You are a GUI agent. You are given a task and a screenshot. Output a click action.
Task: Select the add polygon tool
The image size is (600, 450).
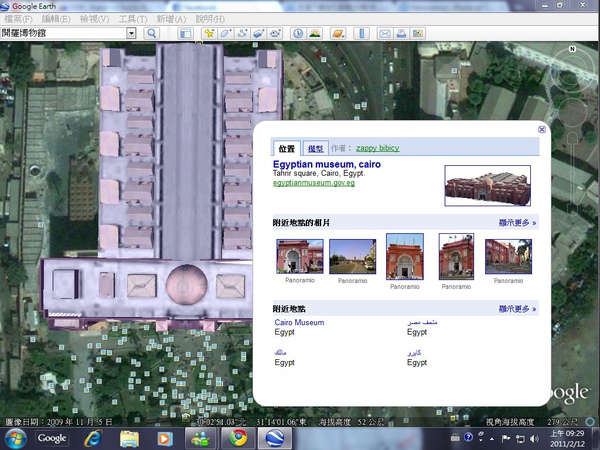[225, 33]
